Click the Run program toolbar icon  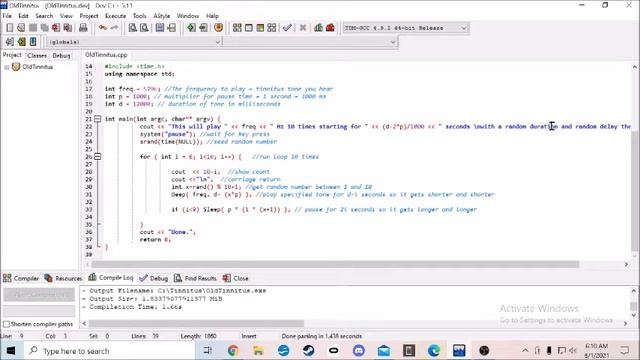249,28
